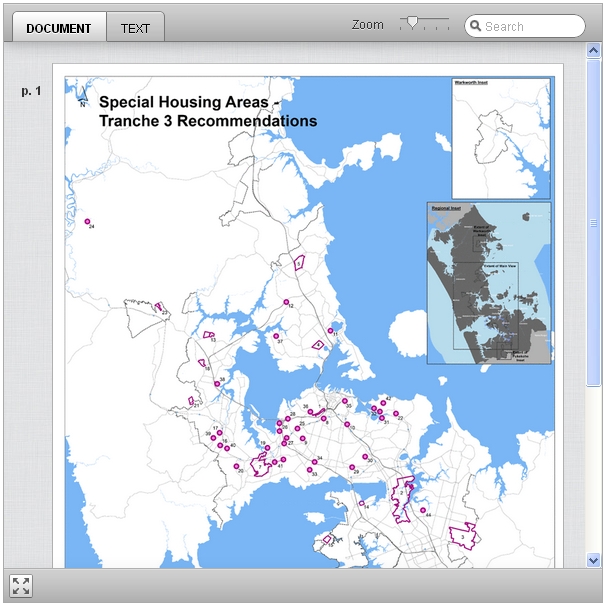Click map marker number 22
The image size is (606, 606).
click(394, 412)
